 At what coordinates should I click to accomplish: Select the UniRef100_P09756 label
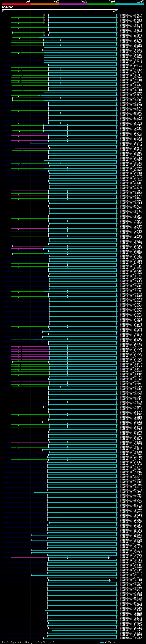point(131,85)
